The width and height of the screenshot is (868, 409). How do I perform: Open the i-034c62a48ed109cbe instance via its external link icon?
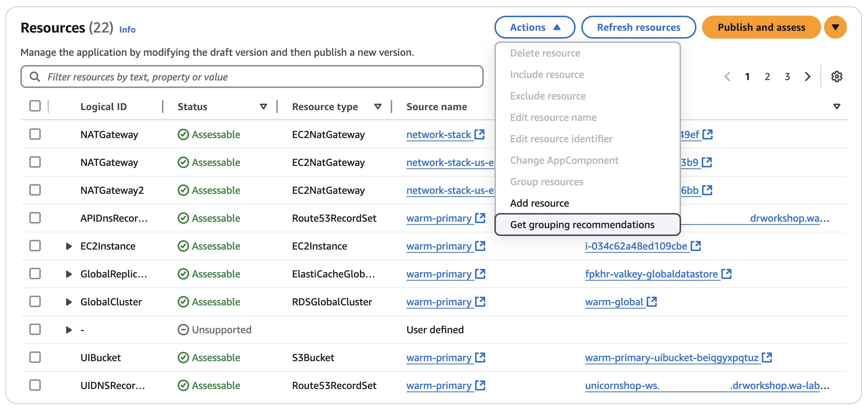click(x=696, y=245)
